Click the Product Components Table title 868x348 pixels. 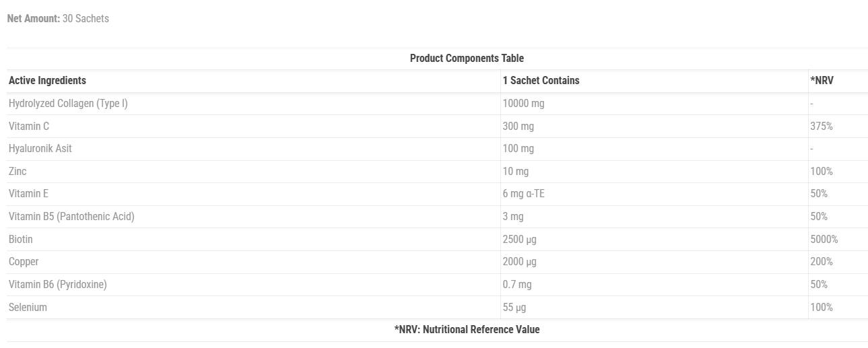tap(467, 58)
